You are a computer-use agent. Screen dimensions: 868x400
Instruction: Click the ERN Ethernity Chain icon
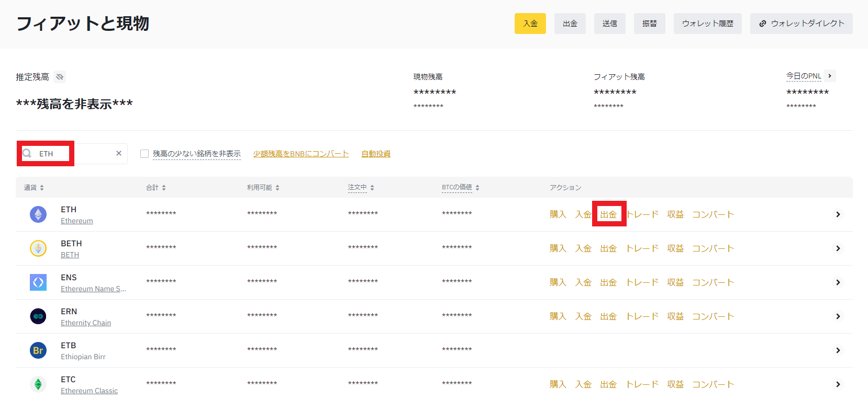click(38, 316)
